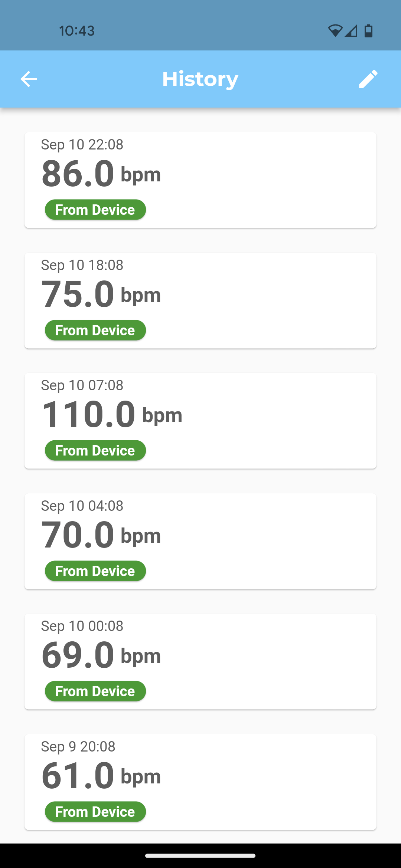The height and width of the screenshot is (868, 401).
Task: Tap From Device badge on 110.0 bpm
Action: (x=95, y=450)
